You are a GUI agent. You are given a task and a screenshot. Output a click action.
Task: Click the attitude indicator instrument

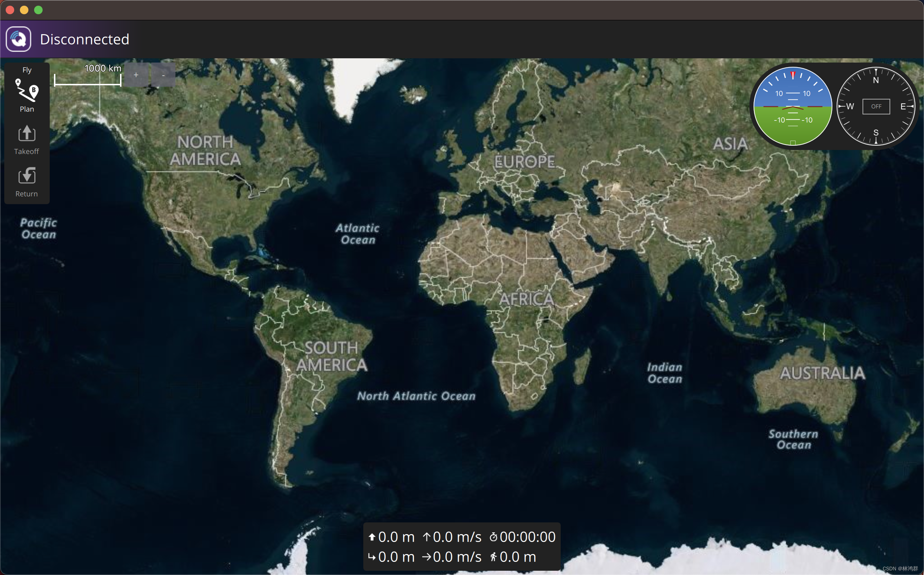click(x=793, y=107)
